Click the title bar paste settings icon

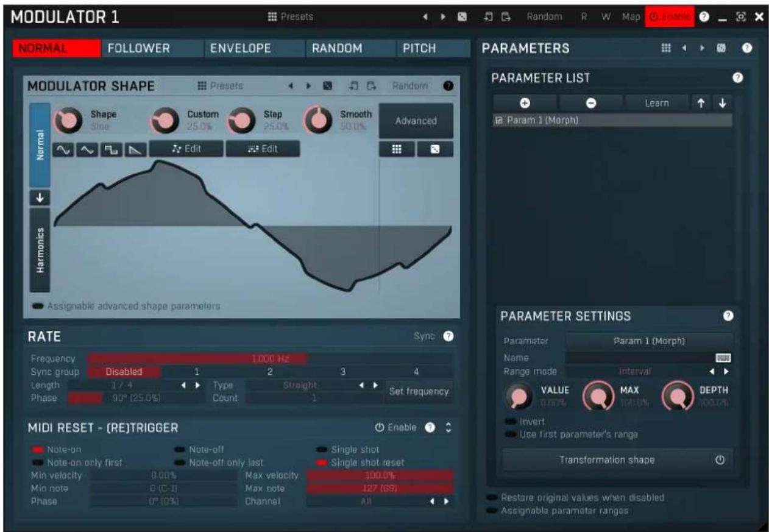tap(506, 17)
